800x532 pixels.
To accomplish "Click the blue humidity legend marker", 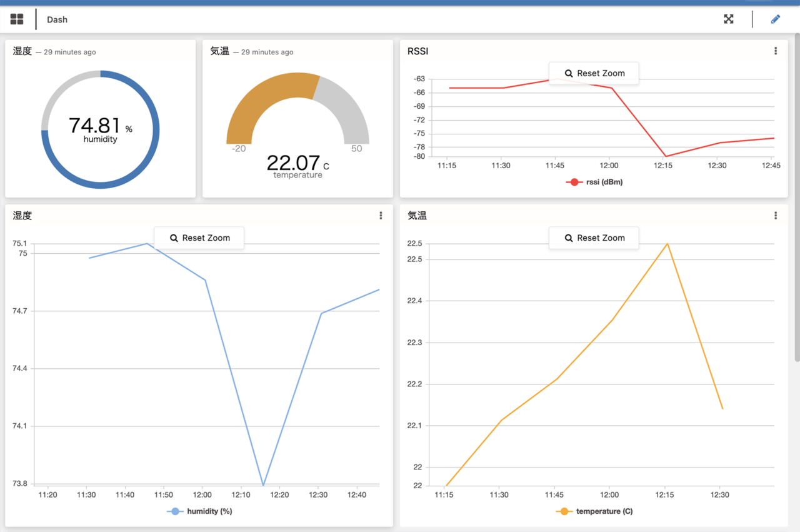I will click(175, 511).
